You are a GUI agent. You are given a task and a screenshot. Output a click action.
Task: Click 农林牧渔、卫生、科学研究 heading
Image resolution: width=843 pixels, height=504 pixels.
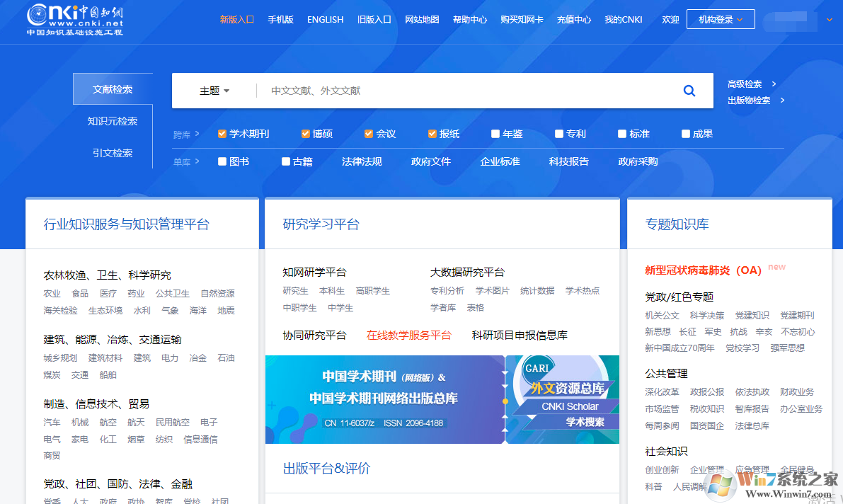coord(107,275)
